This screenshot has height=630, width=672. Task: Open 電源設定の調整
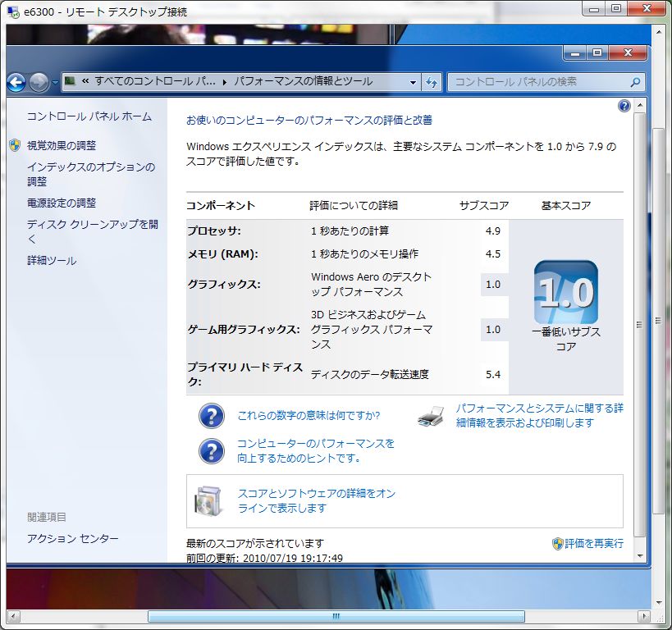pyautogui.click(x=62, y=203)
